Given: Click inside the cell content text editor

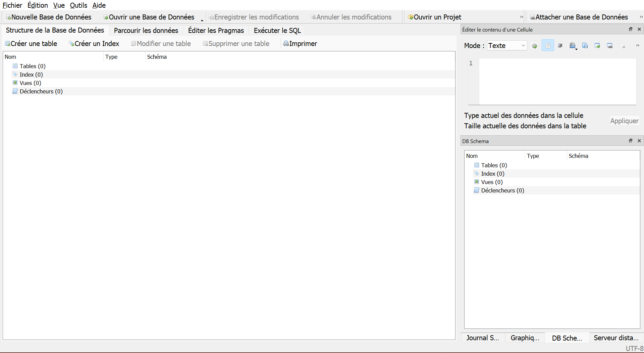Looking at the screenshot, I should coord(557,81).
